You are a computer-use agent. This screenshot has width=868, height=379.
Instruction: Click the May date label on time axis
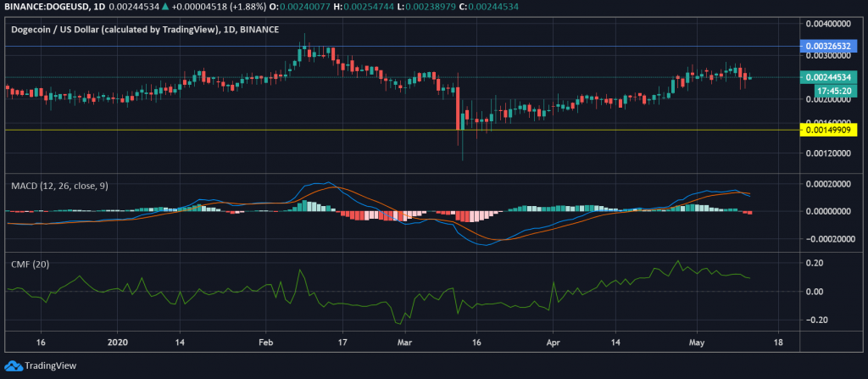tap(696, 342)
